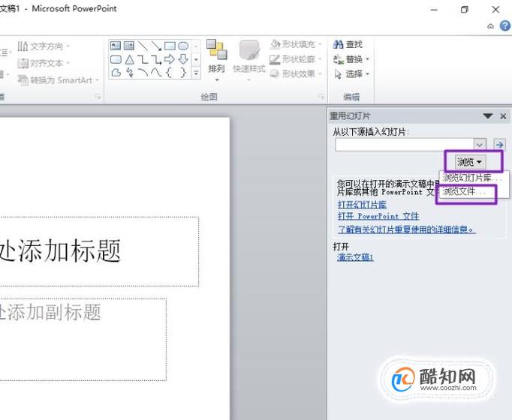
Task: Open the drawing group dialog launcher
Action: tap(321, 97)
